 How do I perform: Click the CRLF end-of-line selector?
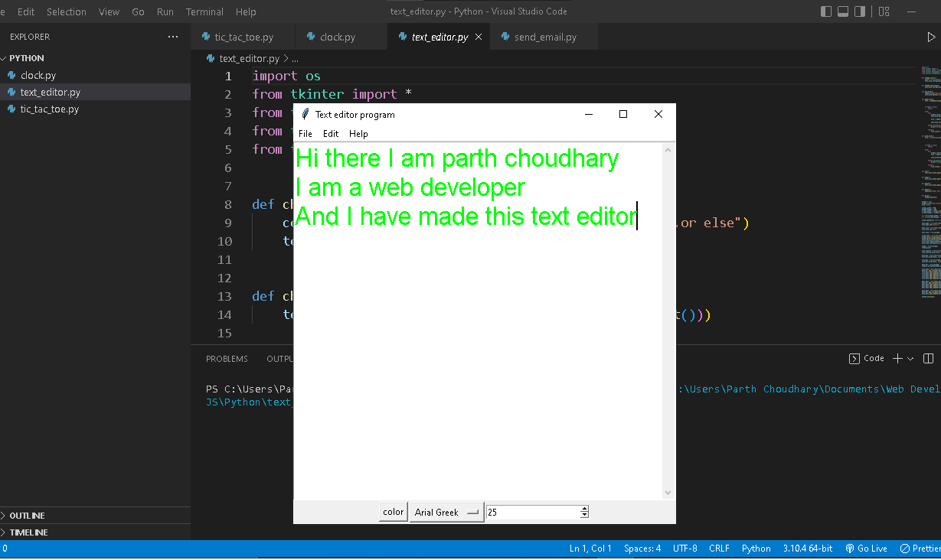719,549
